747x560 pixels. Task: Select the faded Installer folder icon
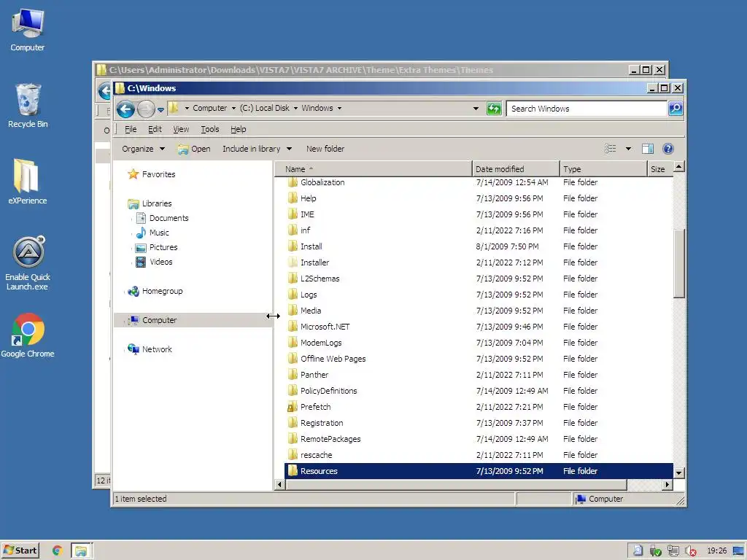pyautogui.click(x=293, y=262)
